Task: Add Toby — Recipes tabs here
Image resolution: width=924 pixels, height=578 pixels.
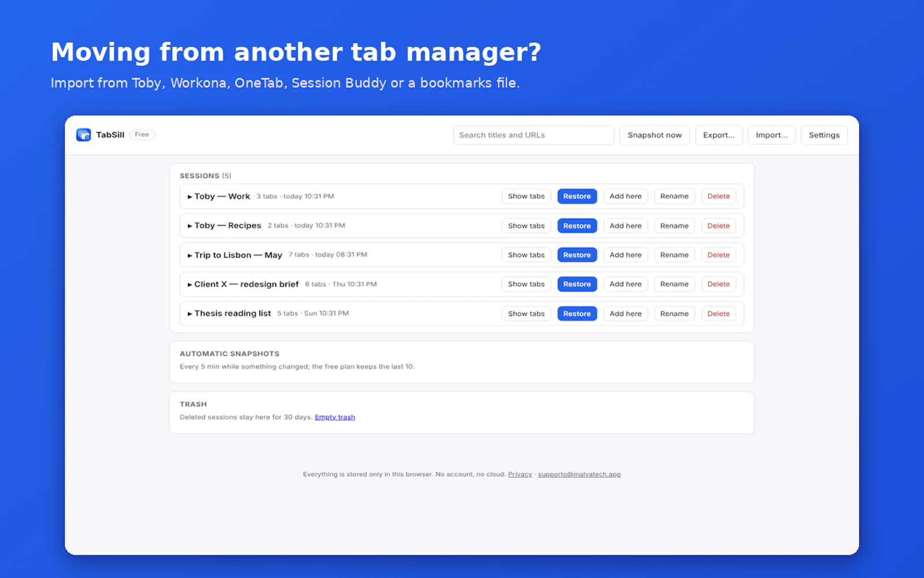Action: click(625, 226)
